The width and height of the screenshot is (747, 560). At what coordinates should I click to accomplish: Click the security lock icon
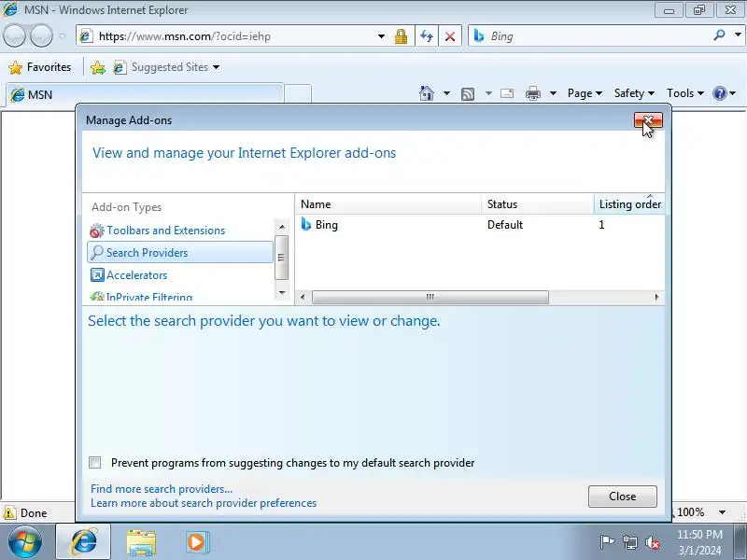[401, 36]
